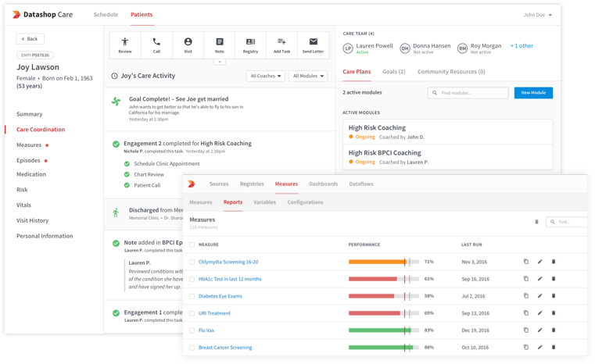Open the John Doe user menu

click(538, 15)
